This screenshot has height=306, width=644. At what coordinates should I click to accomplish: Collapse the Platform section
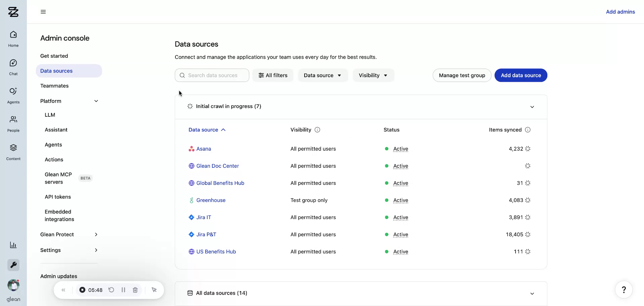96,101
